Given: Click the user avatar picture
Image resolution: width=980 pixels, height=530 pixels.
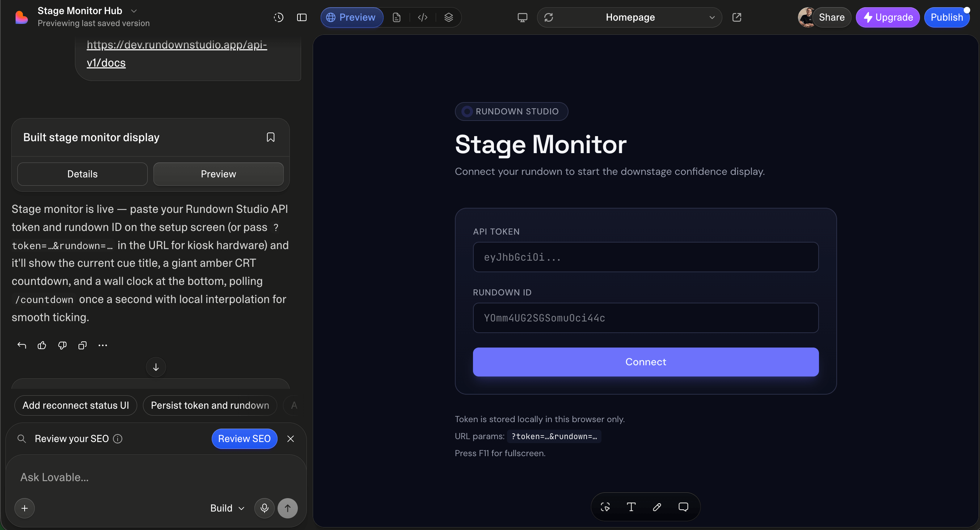Looking at the screenshot, I should click(x=806, y=17).
